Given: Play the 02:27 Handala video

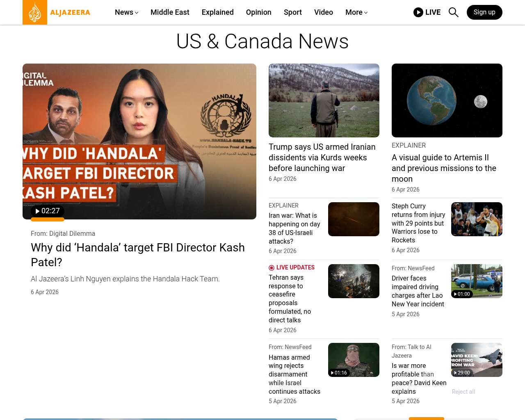Looking at the screenshot, I should click(x=48, y=211).
